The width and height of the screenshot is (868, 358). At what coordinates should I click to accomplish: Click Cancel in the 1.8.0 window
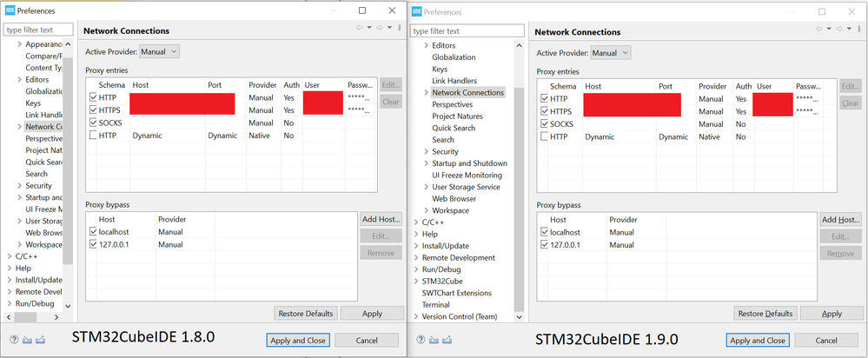coord(367,341)
